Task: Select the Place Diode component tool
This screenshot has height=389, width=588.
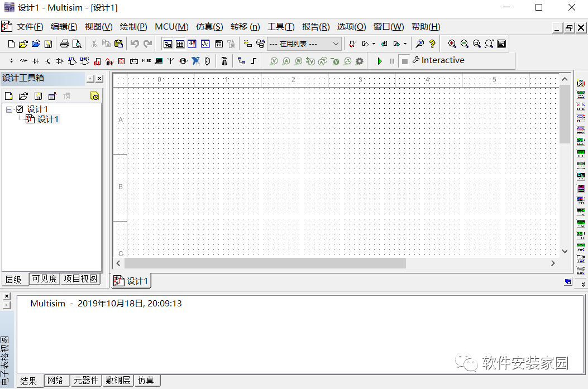Action: pos(35,60)
